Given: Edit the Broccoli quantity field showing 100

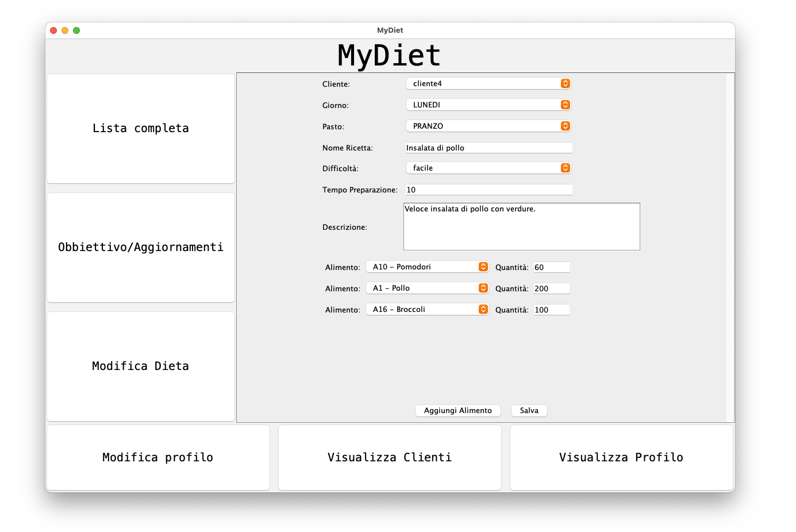Looking at the screenshot, I should [x=551, y=310].
